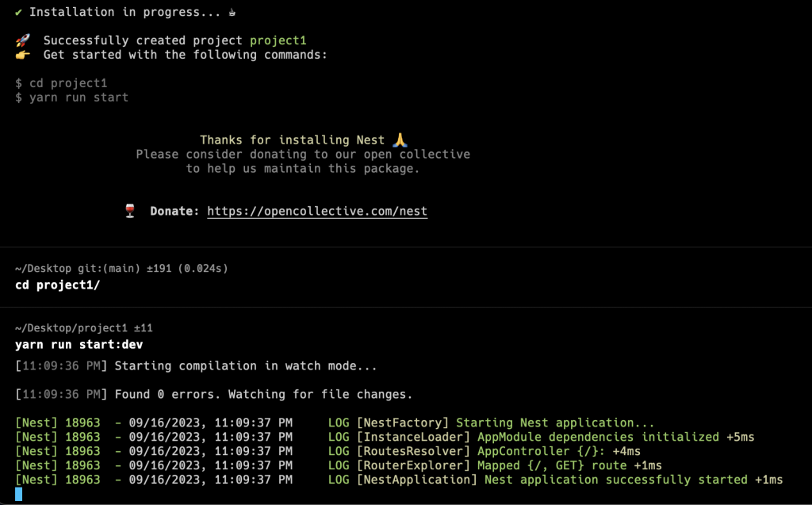Viewport: 812px width, 505px height.
Task: Select the 'cd project1/' command block
Action: click(x=57, y=285)
